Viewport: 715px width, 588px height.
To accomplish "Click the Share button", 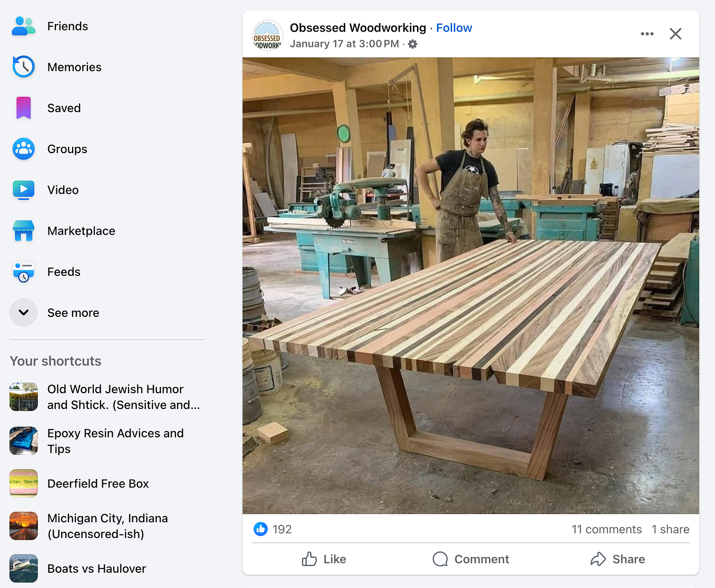I will click(x=618, y=559).
